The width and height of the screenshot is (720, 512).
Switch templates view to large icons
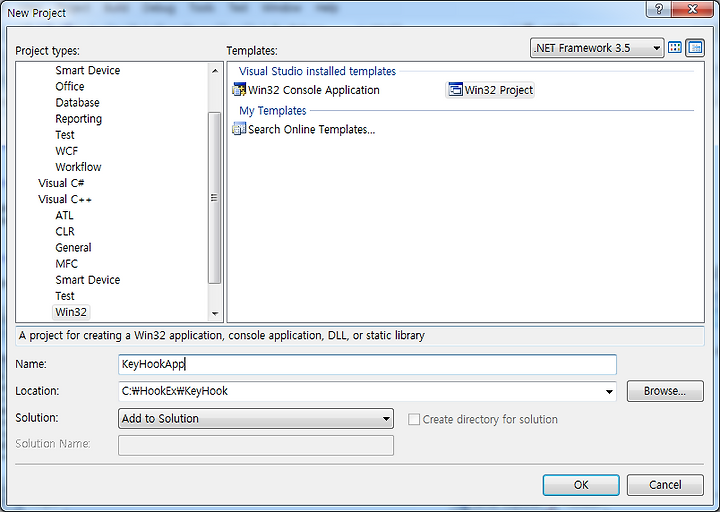click(x=675, y=47)
